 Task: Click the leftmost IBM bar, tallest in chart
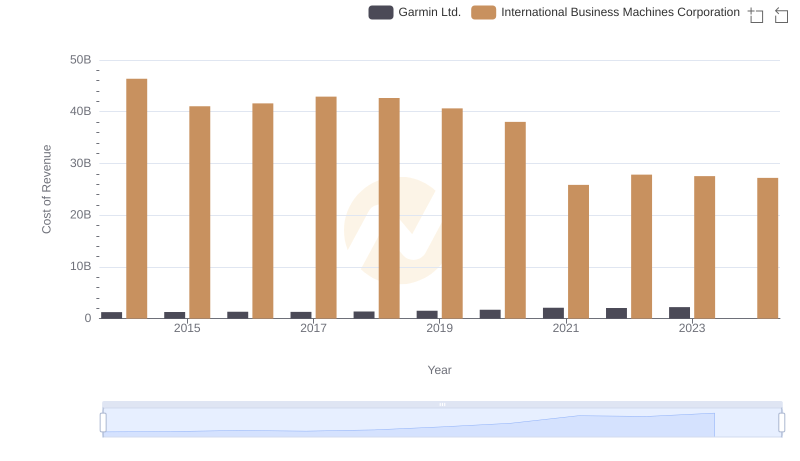137,198
